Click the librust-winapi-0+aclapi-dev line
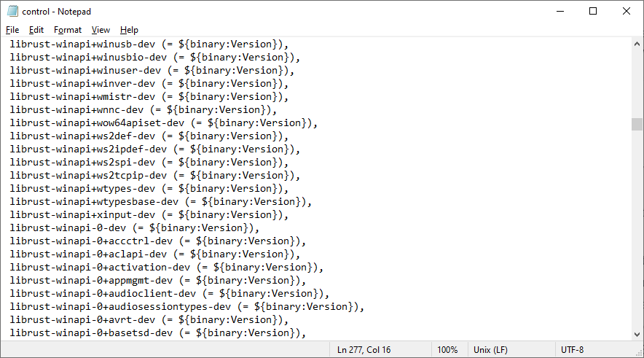Screen dimensions: 644x358 [155, 254]
